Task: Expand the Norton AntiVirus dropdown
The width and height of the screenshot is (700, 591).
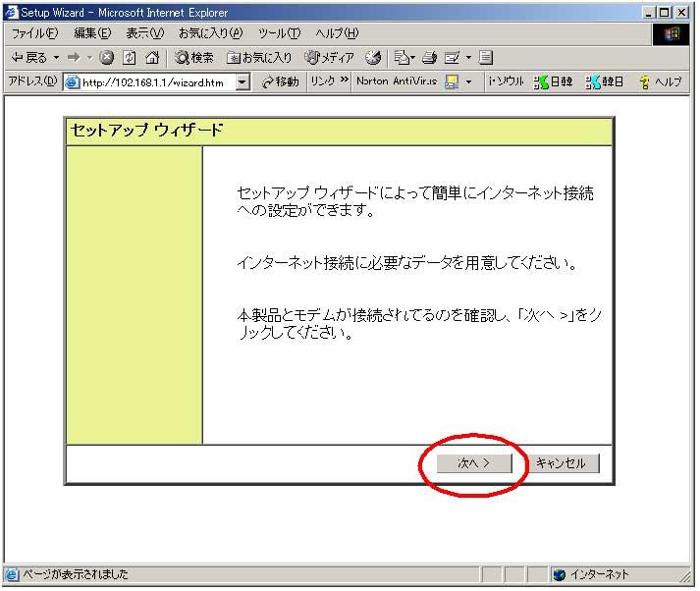Action: click(x=468, y=82)
